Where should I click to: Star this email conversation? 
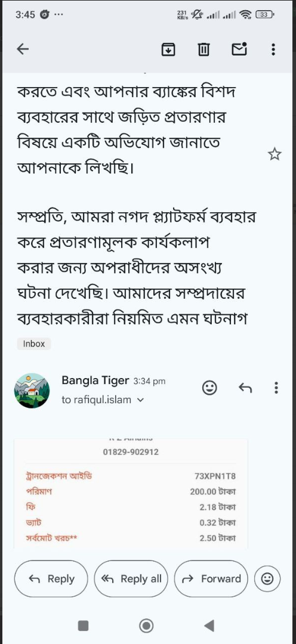(x=274, y=154)
